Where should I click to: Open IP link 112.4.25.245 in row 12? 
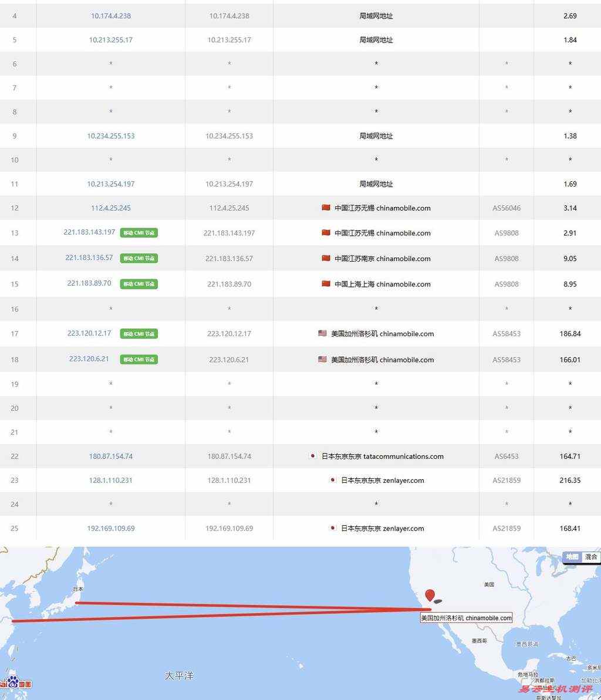click(111, 208)
